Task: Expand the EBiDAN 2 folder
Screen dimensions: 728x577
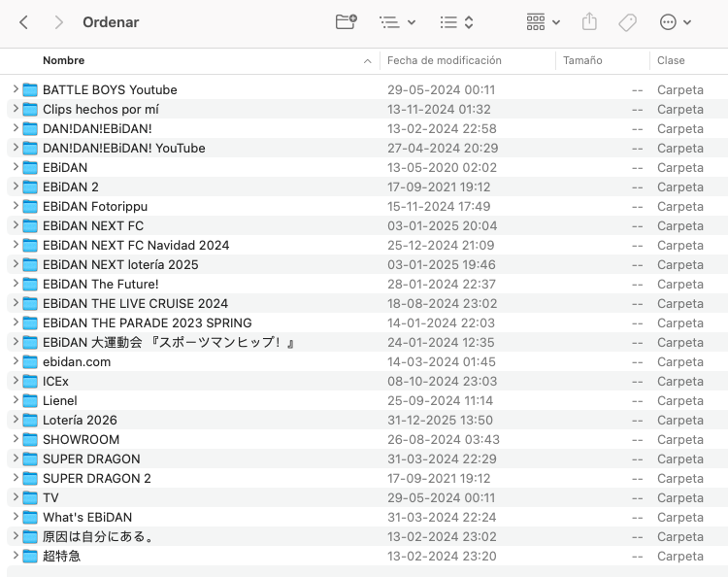Action: (x=16, y=187)
